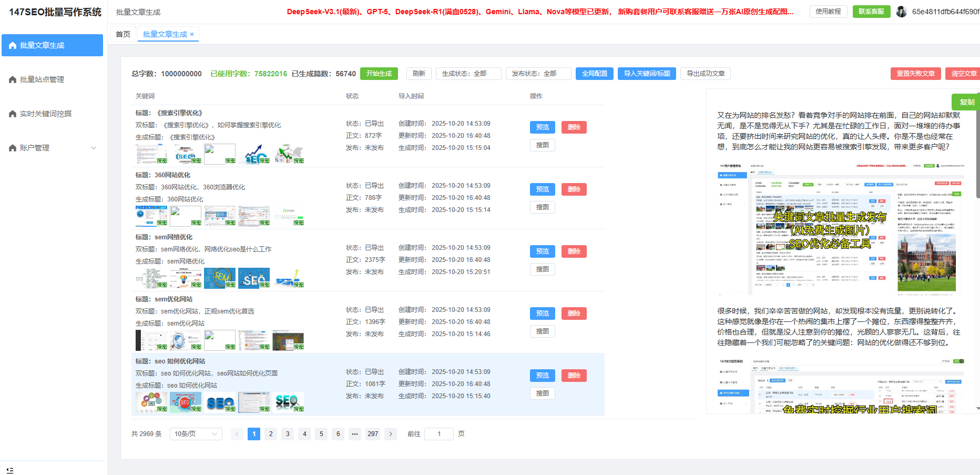Copy the preview article with 复制 button
980x475 pixels.
point(966,102)
